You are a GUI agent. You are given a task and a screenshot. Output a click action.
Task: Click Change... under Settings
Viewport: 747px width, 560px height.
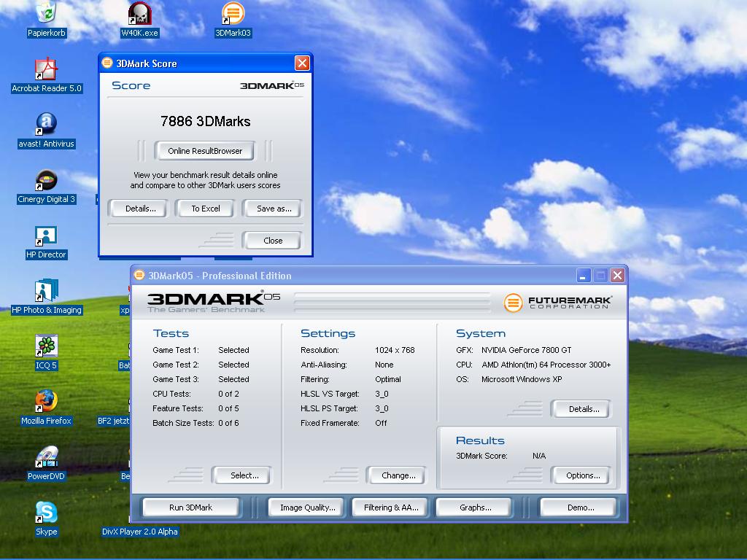(398, 475)
